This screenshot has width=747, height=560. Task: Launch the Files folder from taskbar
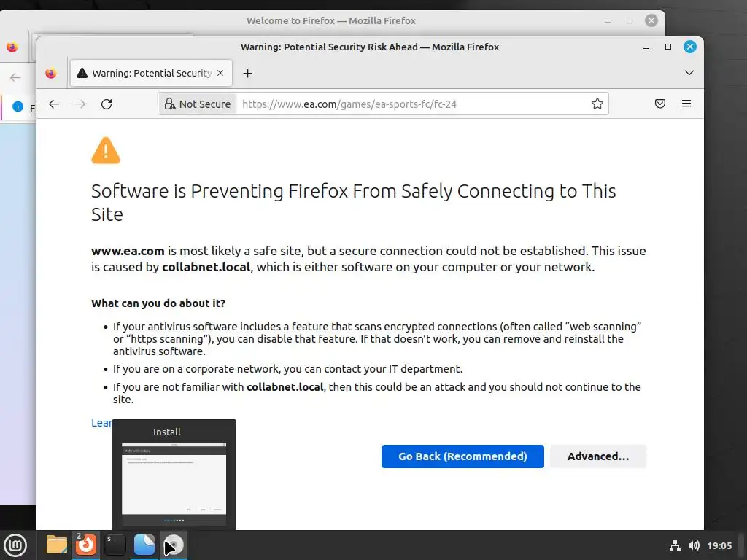point(57,545)
